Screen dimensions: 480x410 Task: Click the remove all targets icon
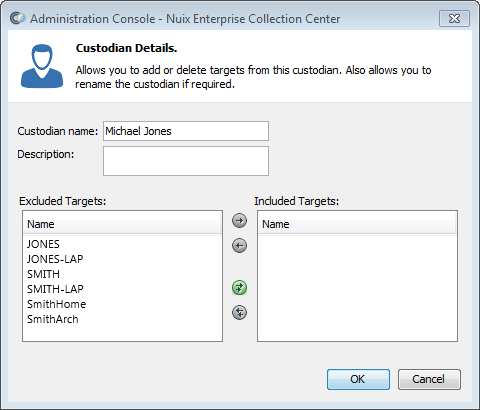239,312
